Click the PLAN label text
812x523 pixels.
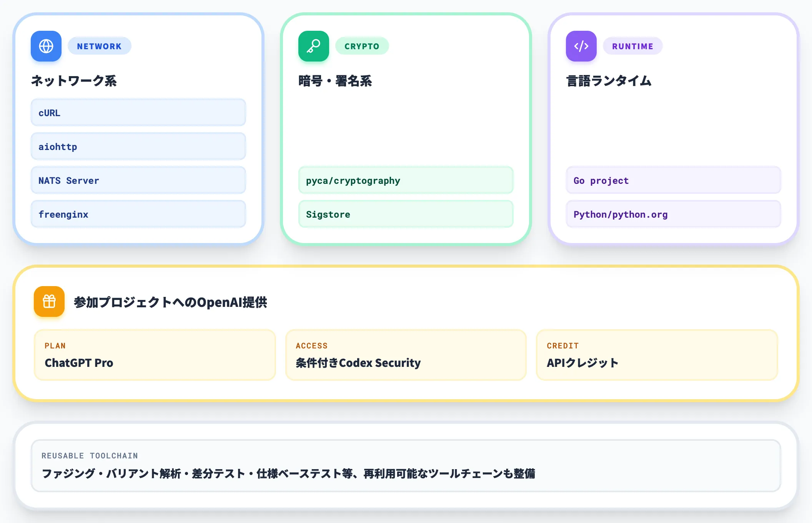point(55,346)
